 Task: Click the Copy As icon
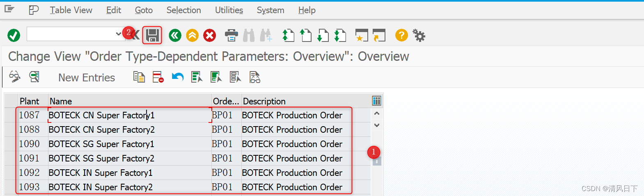coord(139,77)
